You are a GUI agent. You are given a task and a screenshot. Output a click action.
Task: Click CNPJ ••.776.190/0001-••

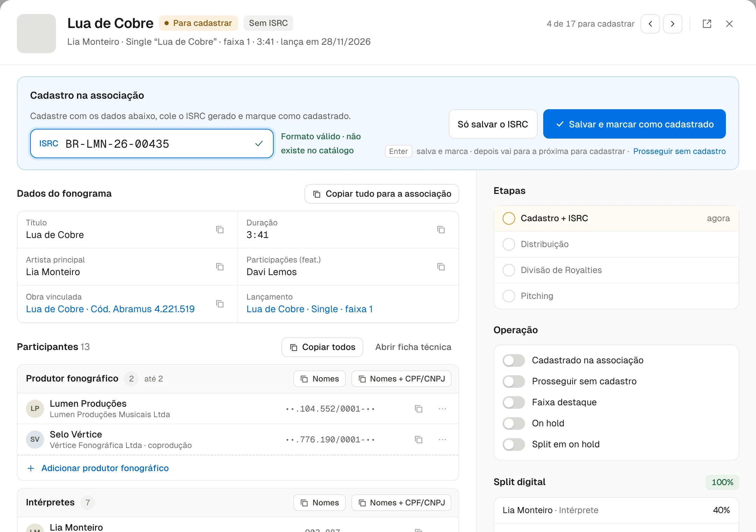click(330, 440)
